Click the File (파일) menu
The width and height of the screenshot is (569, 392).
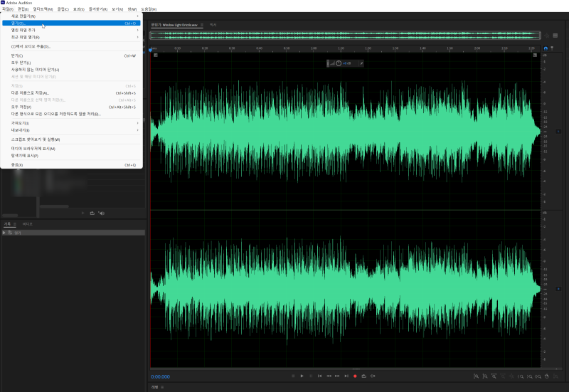click(8, 9)
